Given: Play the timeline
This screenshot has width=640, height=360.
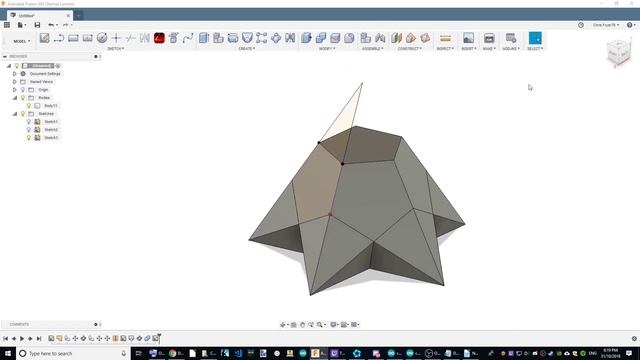Looking at the screenshot, I should click(x=22, y=338).
